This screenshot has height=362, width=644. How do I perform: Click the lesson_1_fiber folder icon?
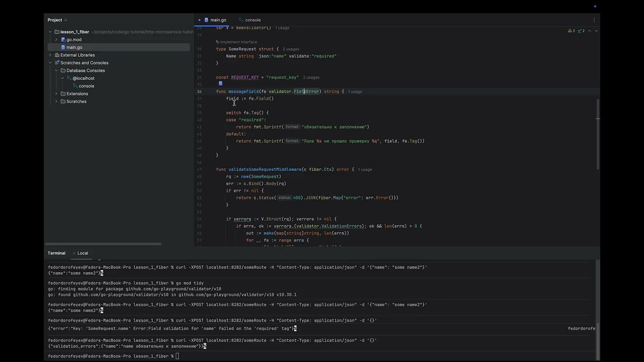[57, 32]
